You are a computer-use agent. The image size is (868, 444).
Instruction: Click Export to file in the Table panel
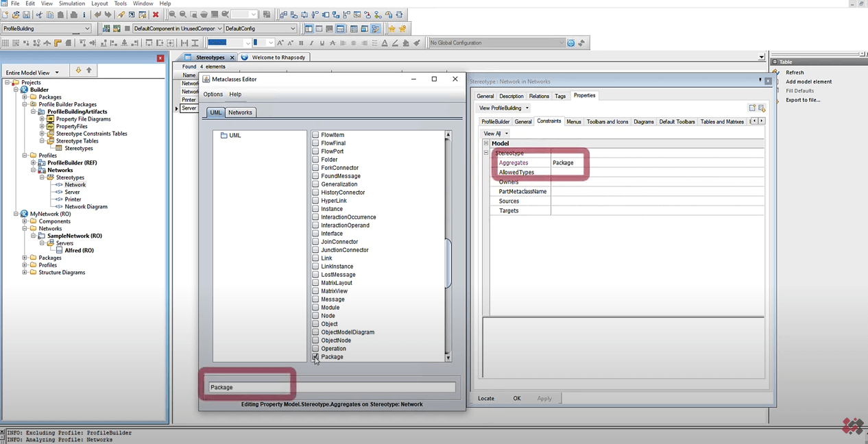pos(802,99)
